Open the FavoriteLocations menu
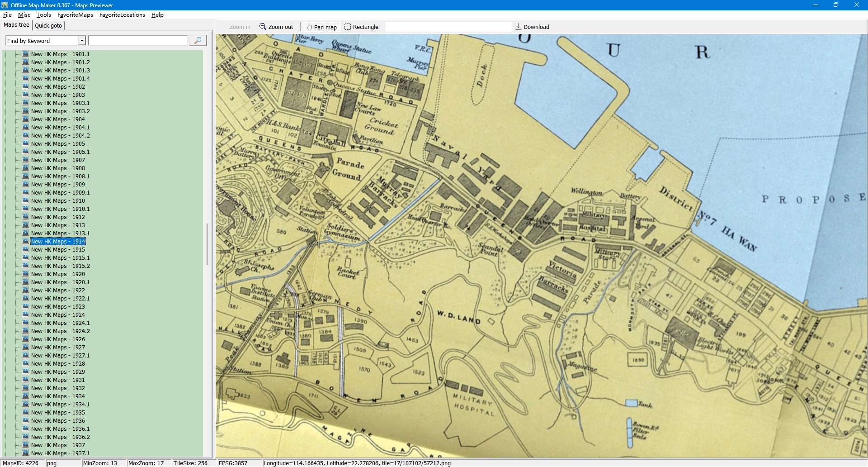The width and height of the screenshot is (868, 467). [122, 15]
